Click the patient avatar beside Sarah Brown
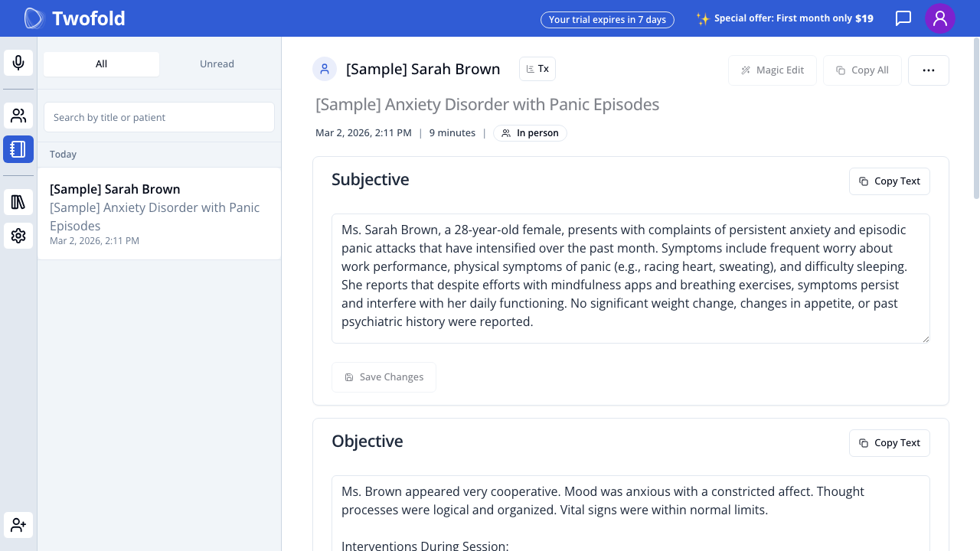The height and width of the screenshot is (551, 980). [325, 69]
